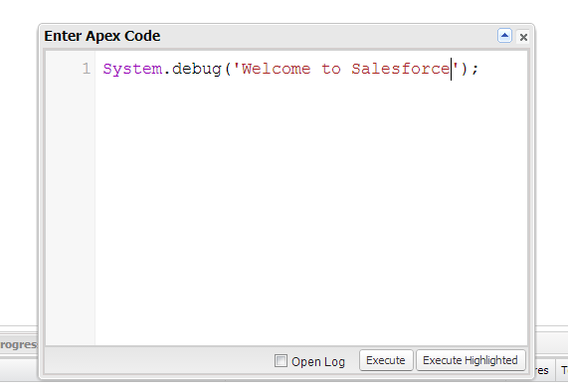568x392 pixels.
Task: Tick the Open Log checkbox
Action: pos(281,361)
